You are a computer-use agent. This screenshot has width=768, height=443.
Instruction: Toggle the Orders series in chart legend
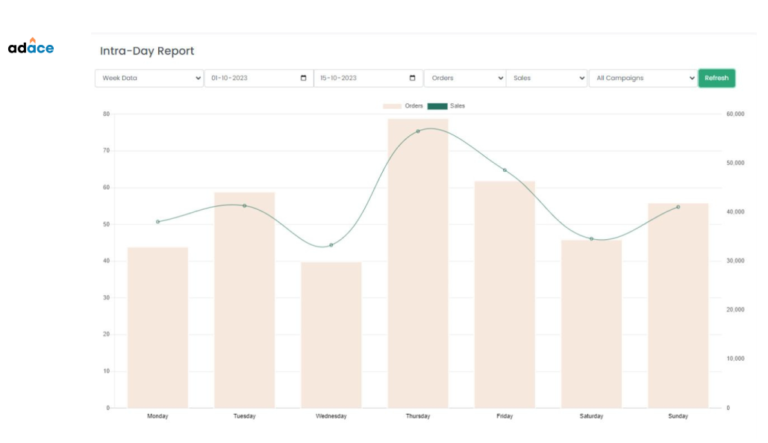pyautogui.click(x=403, y=105)
